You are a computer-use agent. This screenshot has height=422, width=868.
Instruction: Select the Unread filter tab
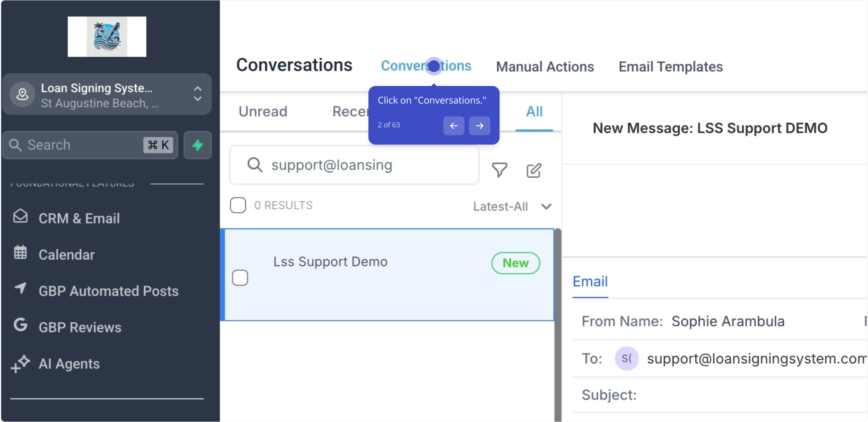pyautogui.click(x=263, y=112)
